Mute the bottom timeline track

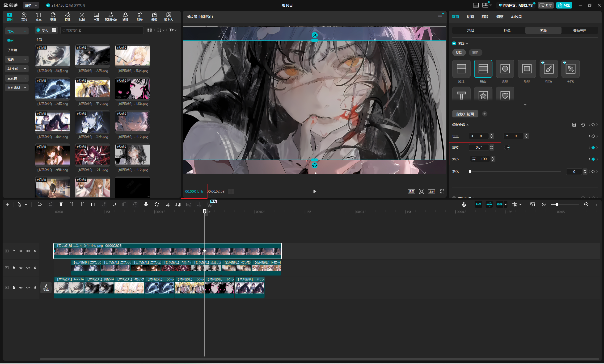coord(28,287)
